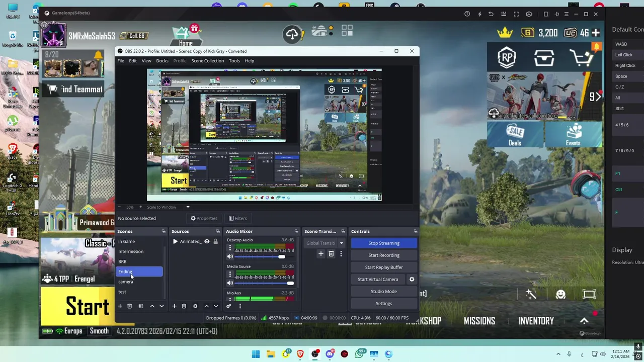The image size is (644, 362).
Task: Move scene down in Scenes panel
Action: 162,306
